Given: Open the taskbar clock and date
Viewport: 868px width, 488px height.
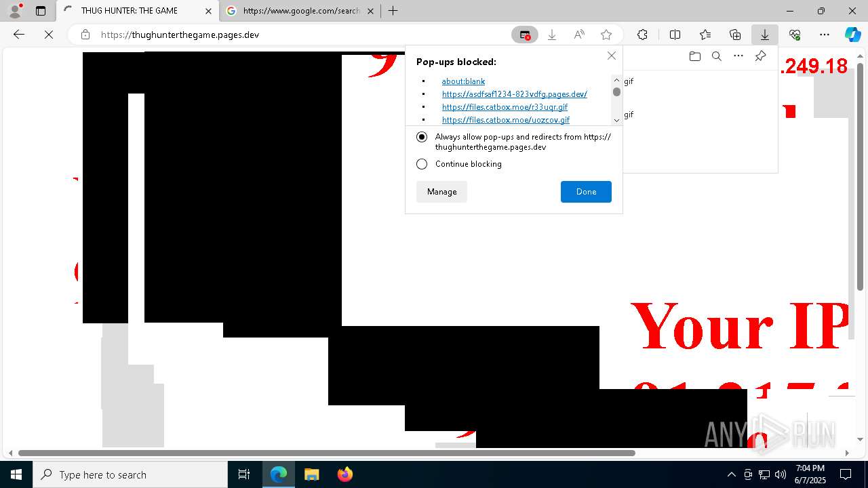Looking at the screenshot, I should [x=810, y=474].
